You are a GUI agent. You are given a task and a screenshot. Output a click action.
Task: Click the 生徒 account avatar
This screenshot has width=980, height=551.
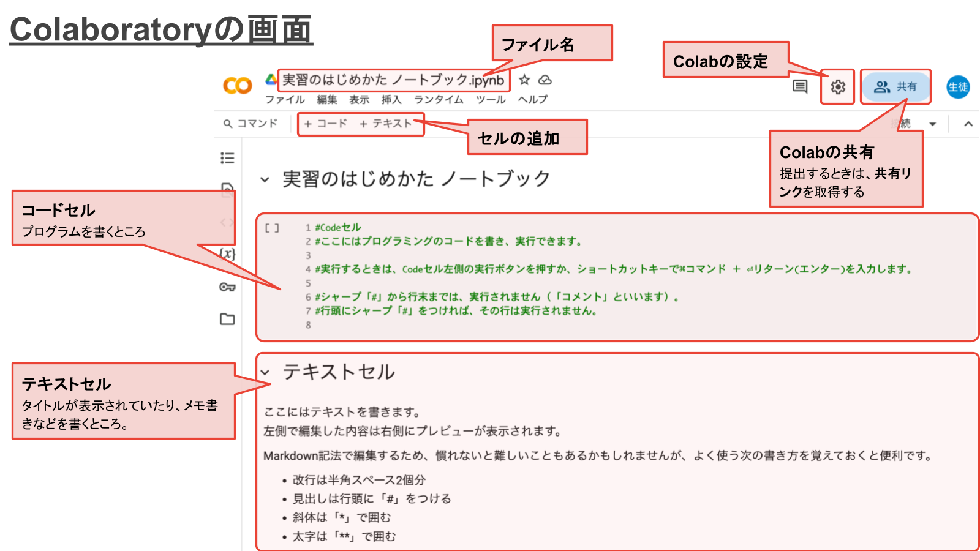click(958, 87)
